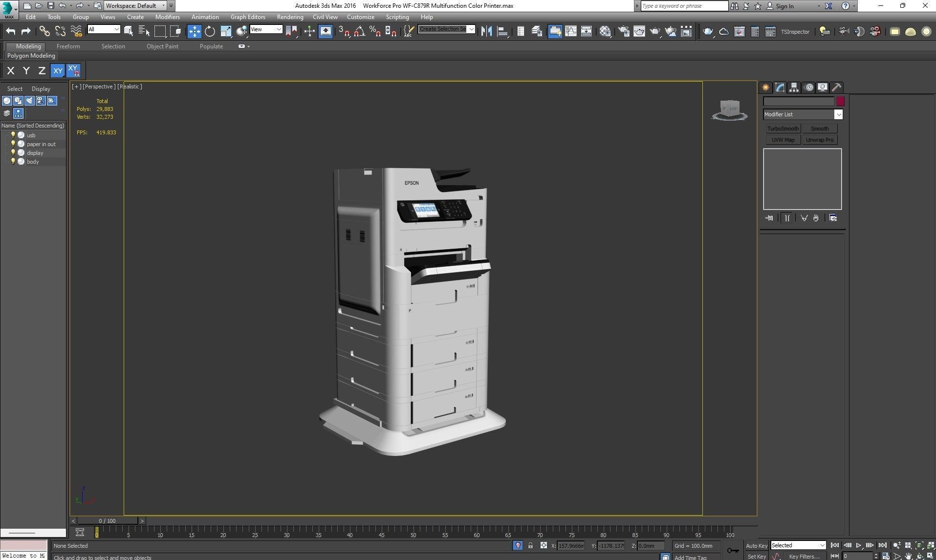Click the Smooth modifier button

point(820,129)
